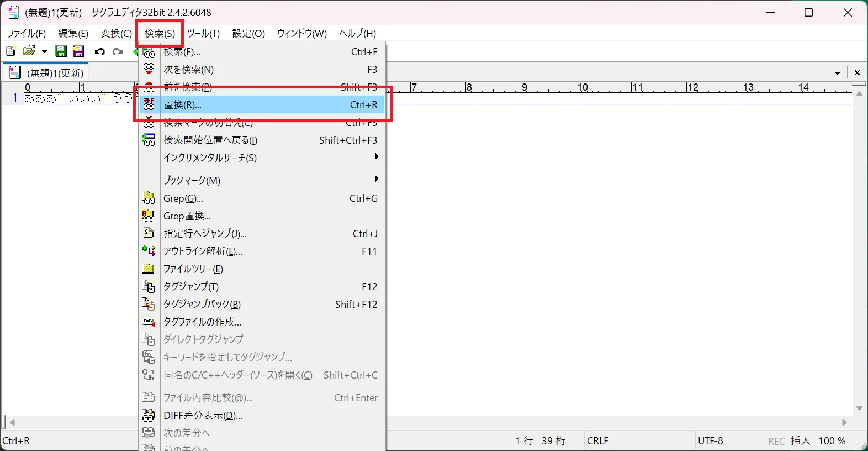The height and width of the screenshot is (451, 868).
Task: Click the vertical scrollbar up arrow
Action: pyautogui.click(x=859, y=94)
